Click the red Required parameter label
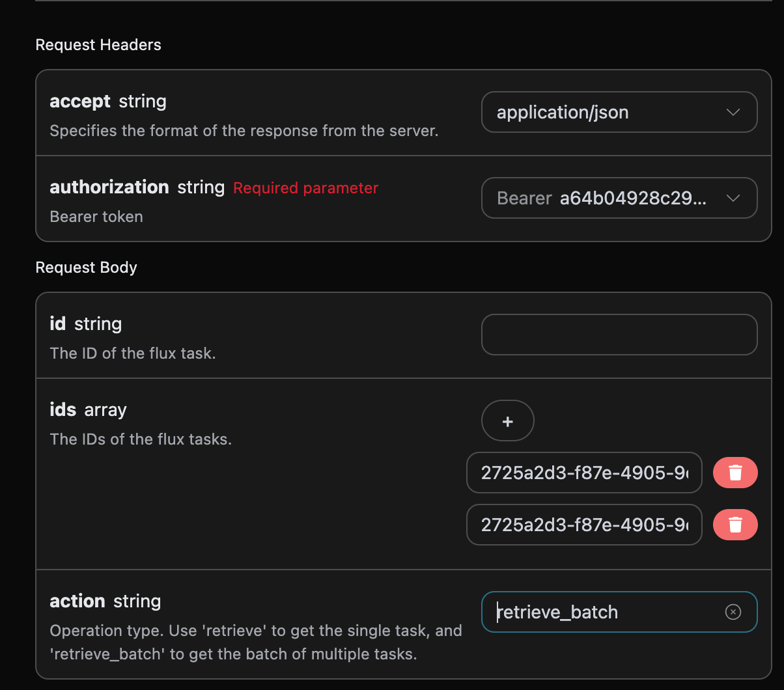Viewport: 784px width, 690px height. (305, 188)
